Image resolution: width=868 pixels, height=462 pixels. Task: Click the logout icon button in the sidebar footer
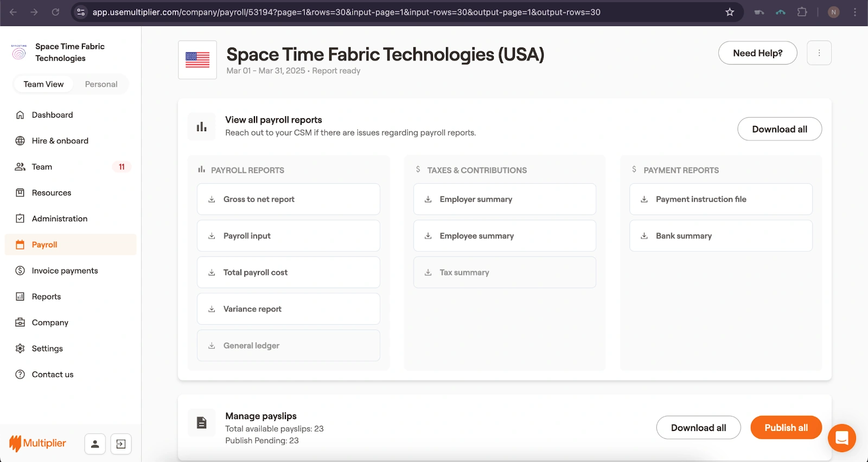[x=121, y=444]
